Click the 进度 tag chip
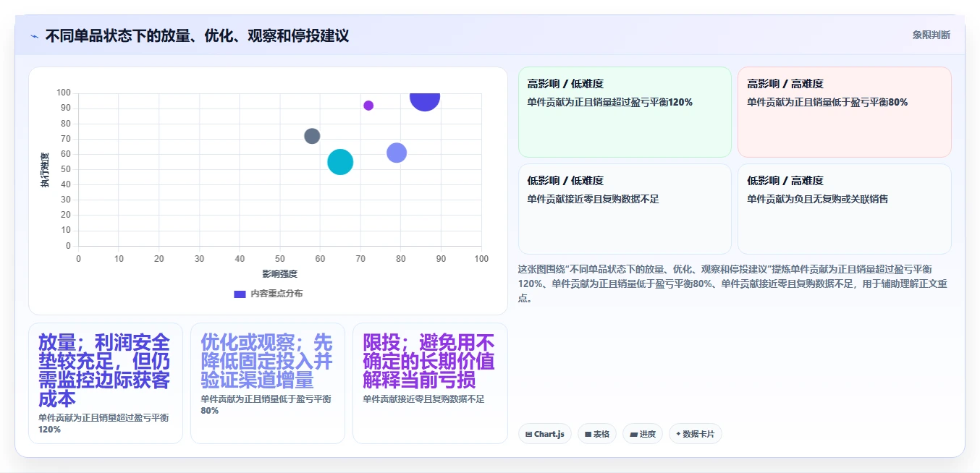 (643, 434)
